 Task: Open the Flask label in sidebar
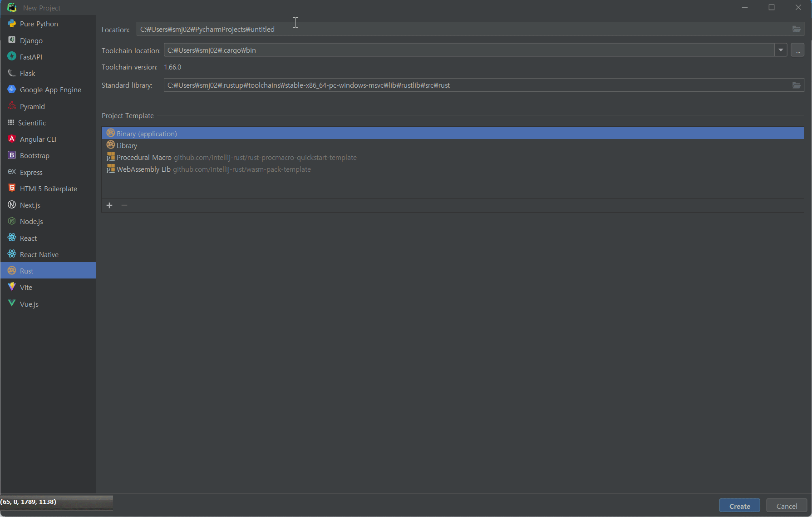tap(27, 73)
